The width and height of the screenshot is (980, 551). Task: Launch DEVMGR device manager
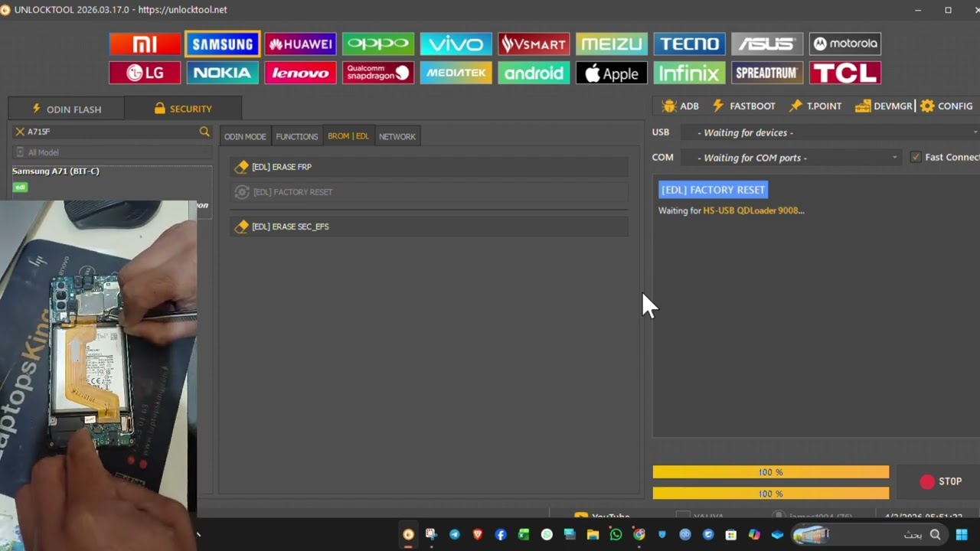tap(884, 106)
